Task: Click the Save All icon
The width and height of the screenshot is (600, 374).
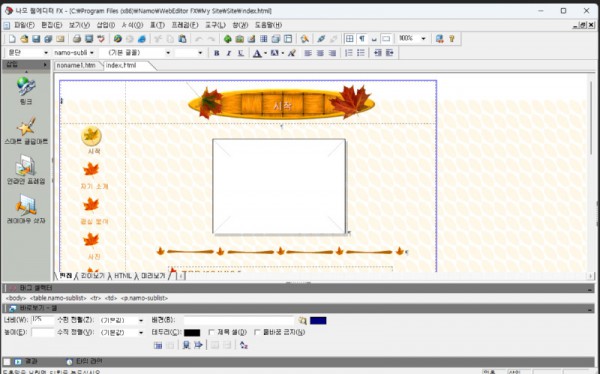Action: click(x=48, y=39)
